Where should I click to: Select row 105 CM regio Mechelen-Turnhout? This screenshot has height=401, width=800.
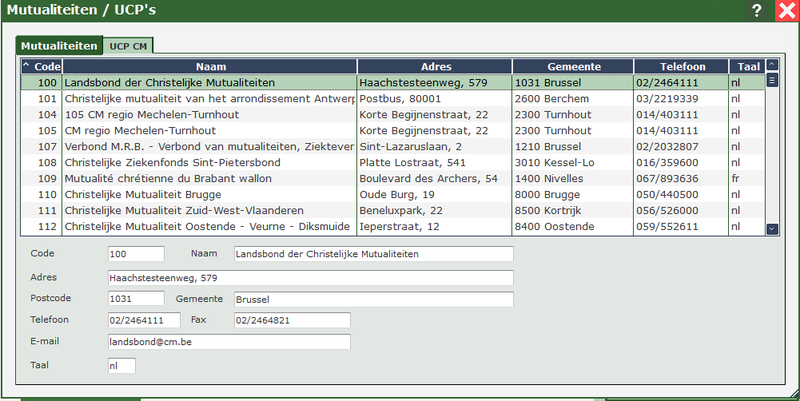pyautogui.click(x=393, y=115)
